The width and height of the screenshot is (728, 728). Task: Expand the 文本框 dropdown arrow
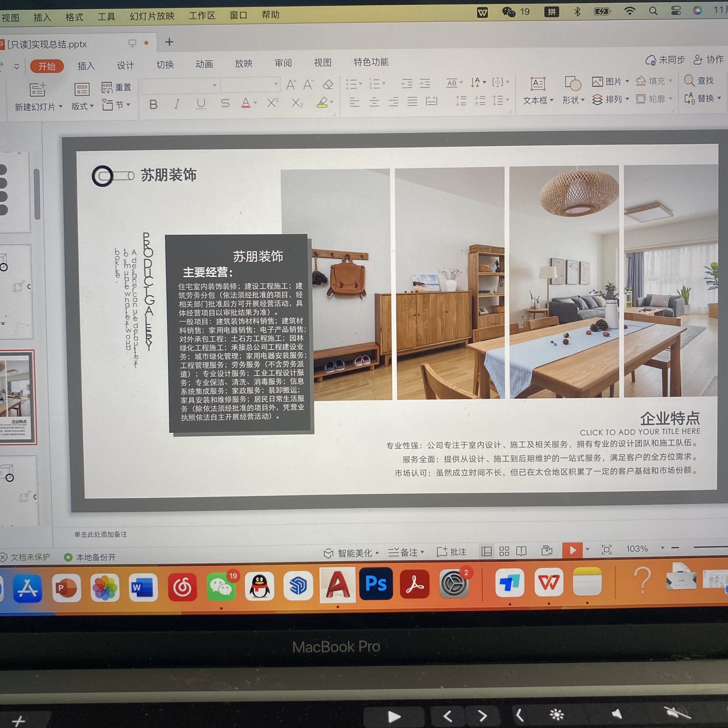point(552,100)
